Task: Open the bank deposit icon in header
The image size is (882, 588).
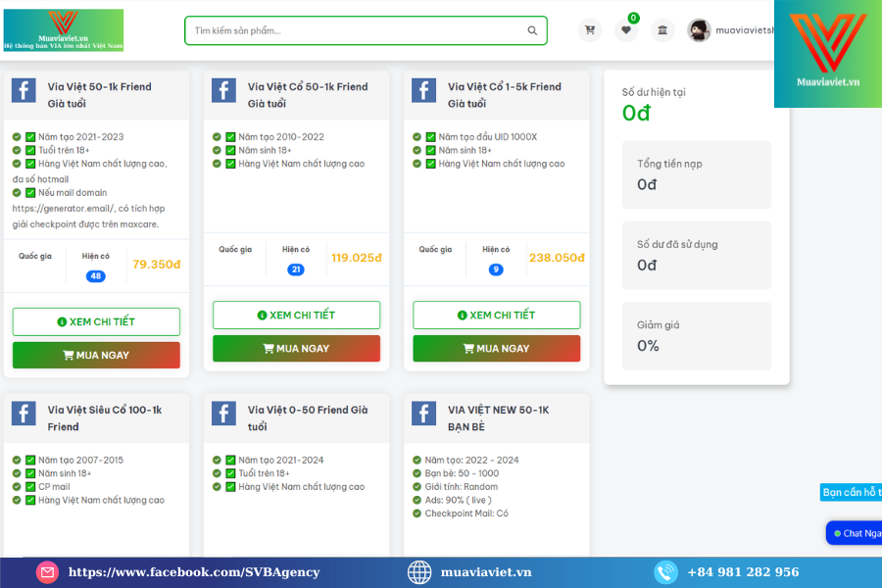Action: 662,30
